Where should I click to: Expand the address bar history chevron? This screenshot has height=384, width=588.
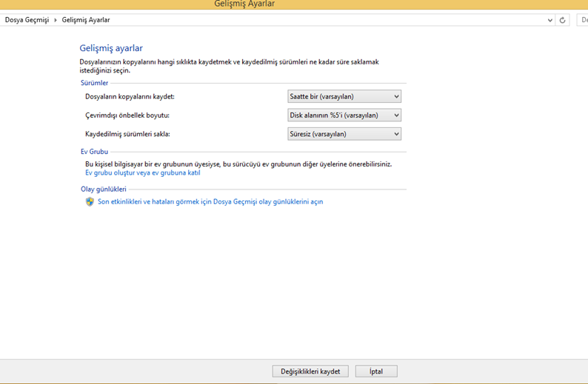[x=549, y=20]
